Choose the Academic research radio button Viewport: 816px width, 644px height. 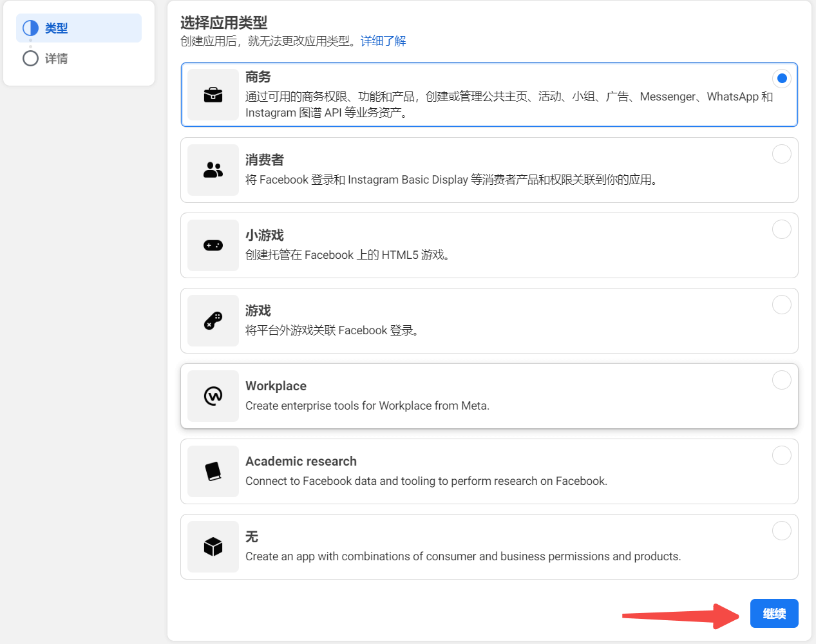point(781,455)
